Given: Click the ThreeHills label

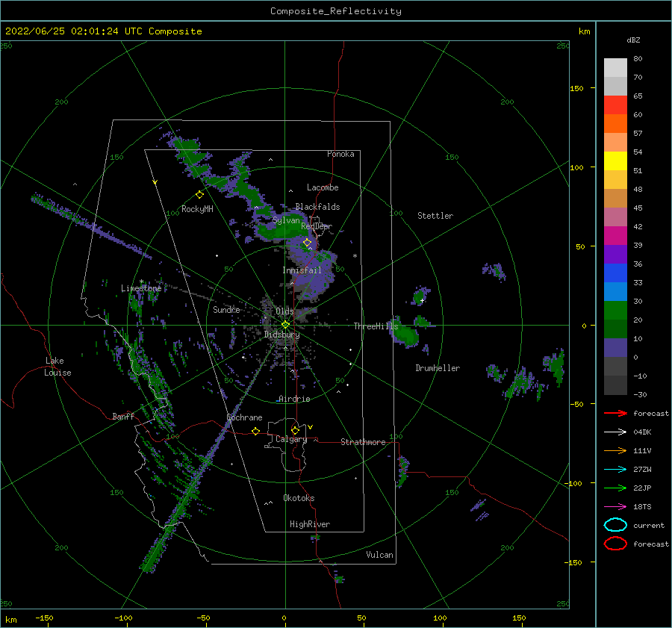Looking at the screenshot, I should (x=376, y=326).
